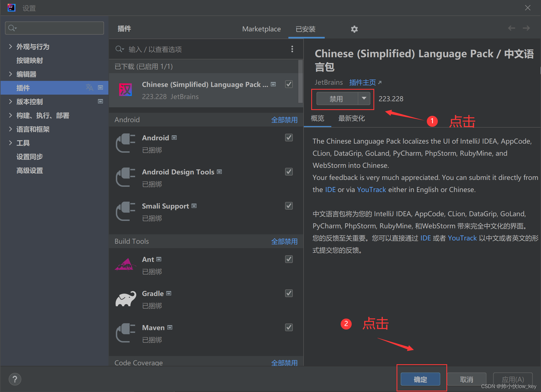Click the Gradle elephant plugin icon
Image resolution: width=541 pixels, height=392 pixels.
(126, 299)
